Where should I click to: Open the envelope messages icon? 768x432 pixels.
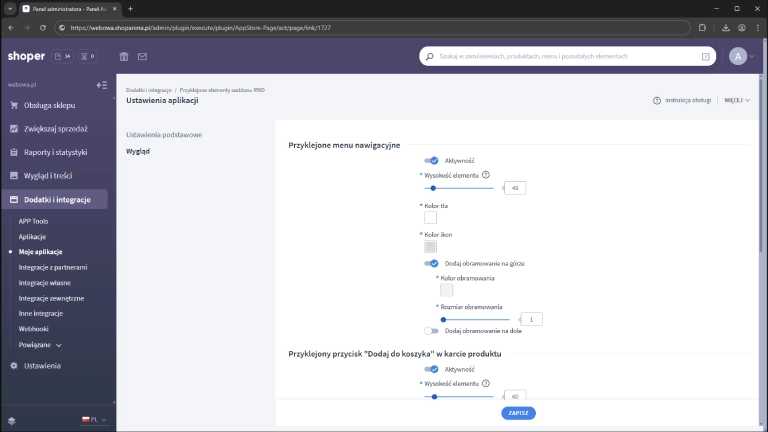[142, 57]
